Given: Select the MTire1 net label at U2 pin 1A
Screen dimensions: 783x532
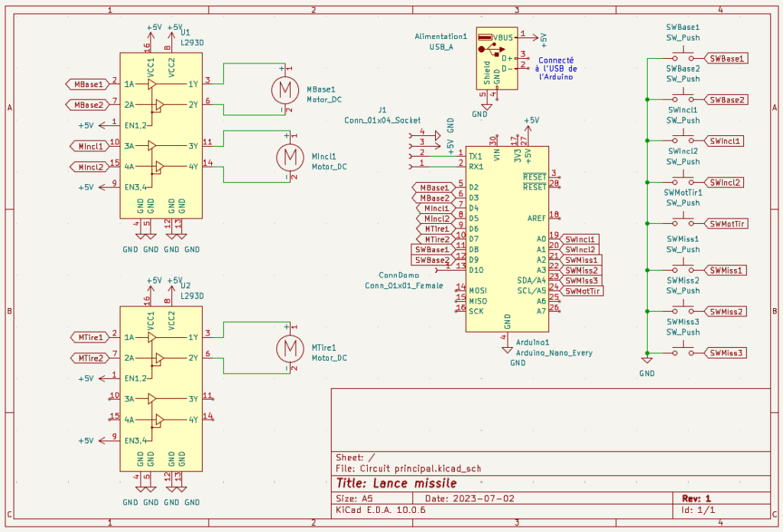Looking at the screenshot, I should [x=89, y=337].
